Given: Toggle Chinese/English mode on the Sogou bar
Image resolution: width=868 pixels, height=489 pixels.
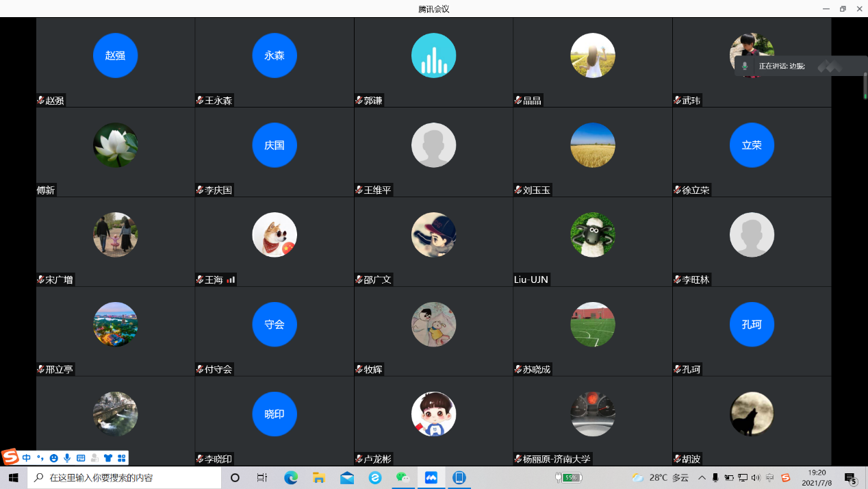Looking at the screenshot, I should (26, 457).
